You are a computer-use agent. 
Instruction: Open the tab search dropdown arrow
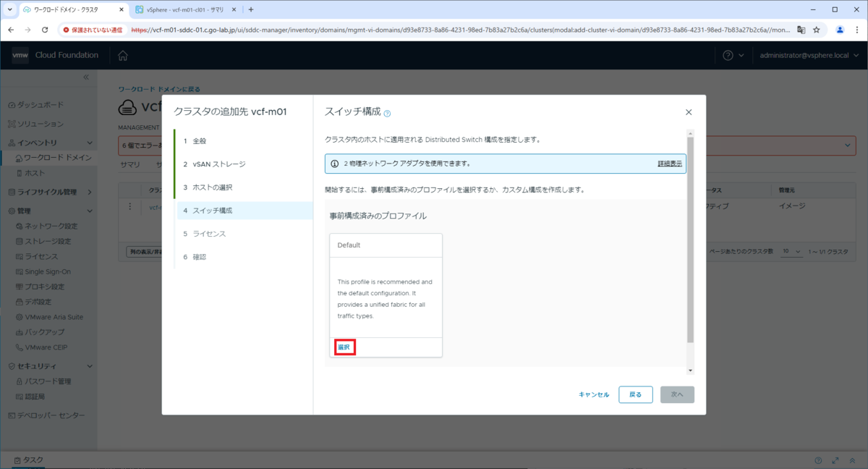click(x=9, y=9)
